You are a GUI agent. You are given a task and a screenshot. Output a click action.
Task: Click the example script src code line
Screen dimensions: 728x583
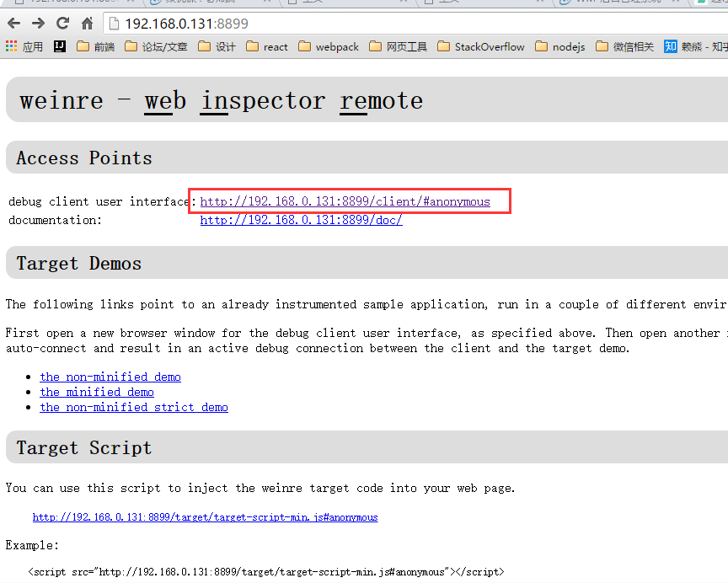coord(266,572)
